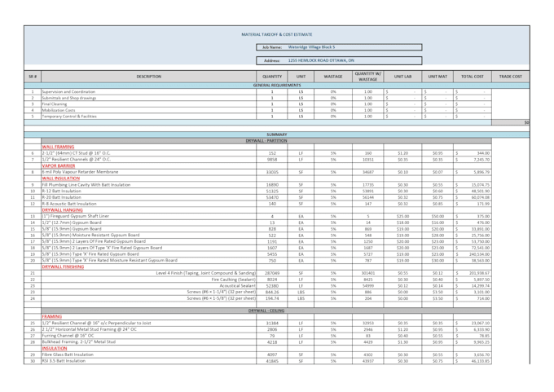Click the Acoustical Sealant description cell
Screen dimensions: 554x392
coord(149,285)
